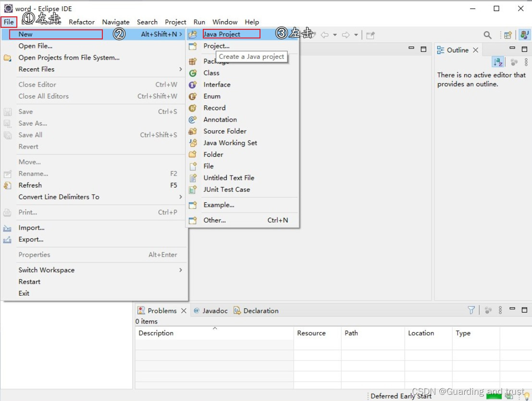Switch to the Declaration tab
Viewport: 532px width, 401px height.
coord(256,311)
